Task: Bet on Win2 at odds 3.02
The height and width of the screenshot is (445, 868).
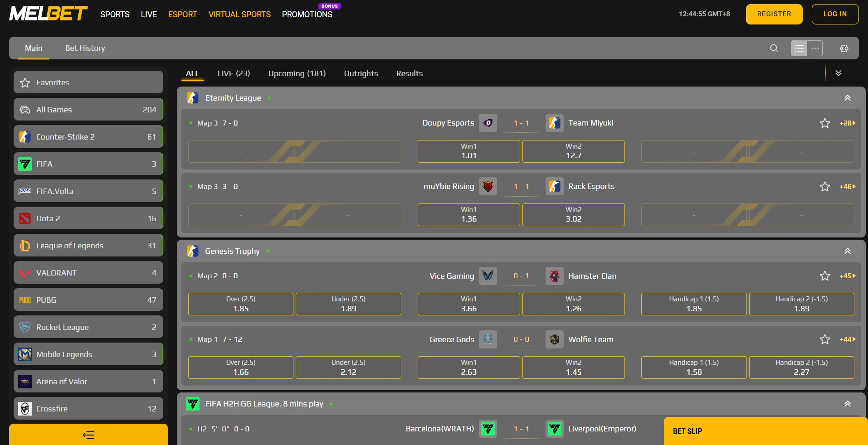Action: coord(573,215)
